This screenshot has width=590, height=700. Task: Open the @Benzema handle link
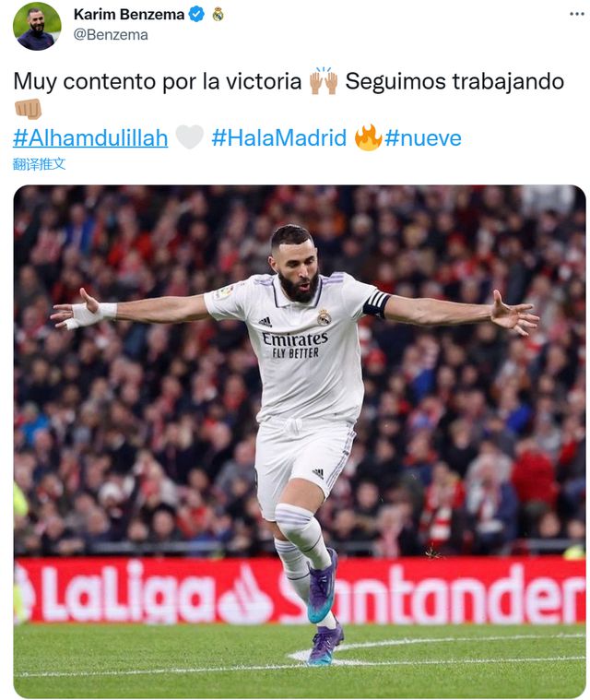tap(111, 35)
